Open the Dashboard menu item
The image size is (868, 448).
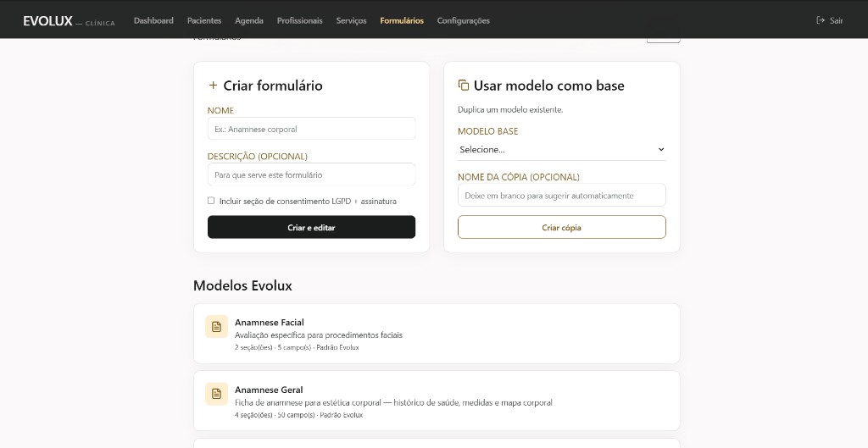point(153,20)
